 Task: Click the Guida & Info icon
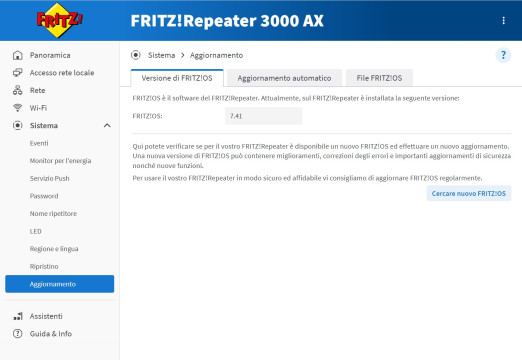pyautogui.click(x=17, y=334)
